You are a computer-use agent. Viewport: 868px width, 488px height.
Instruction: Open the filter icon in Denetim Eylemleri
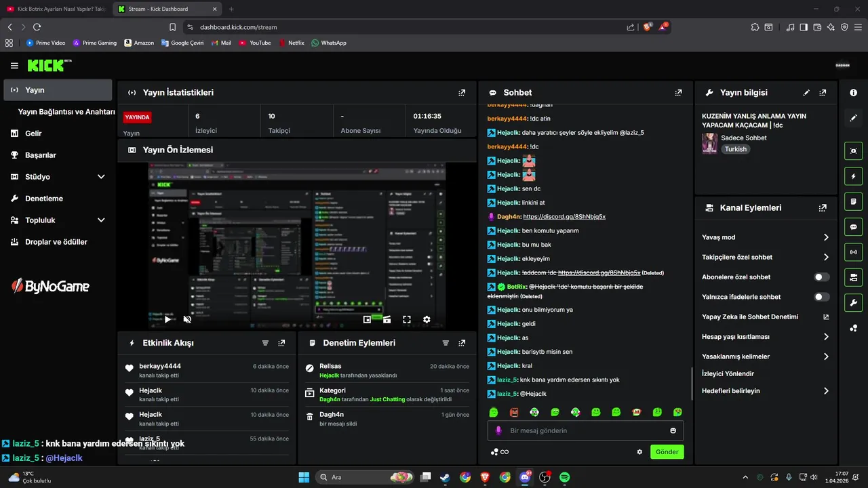click(446, 343)
